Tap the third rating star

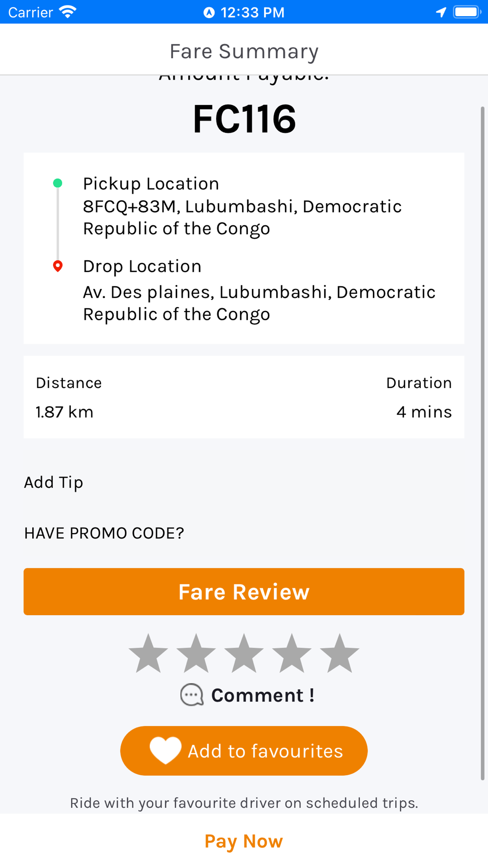pyautogui.click(x=244, y=654)
